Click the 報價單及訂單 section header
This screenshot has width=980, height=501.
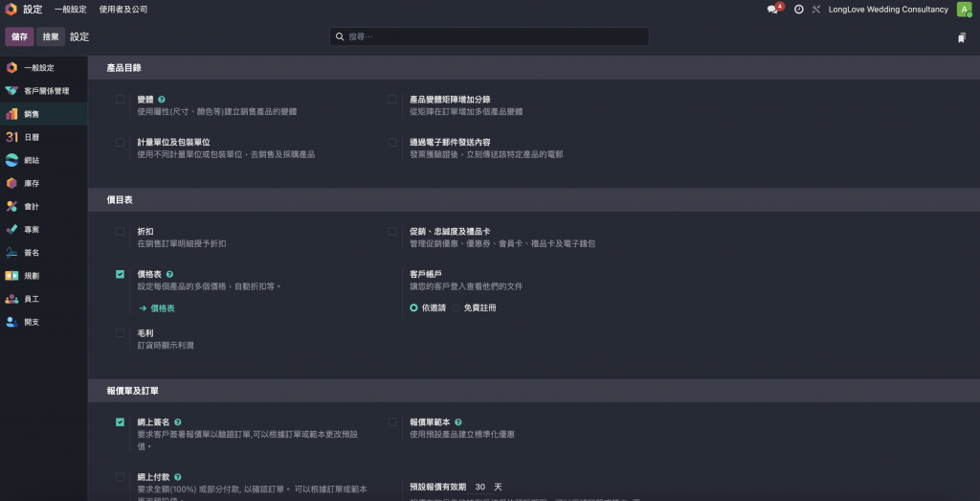[132, 391]
